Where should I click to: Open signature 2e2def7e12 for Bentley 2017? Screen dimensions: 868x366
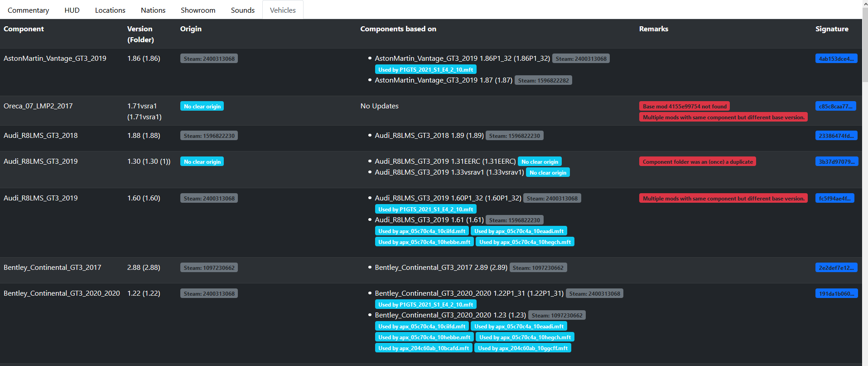[836, 268]
